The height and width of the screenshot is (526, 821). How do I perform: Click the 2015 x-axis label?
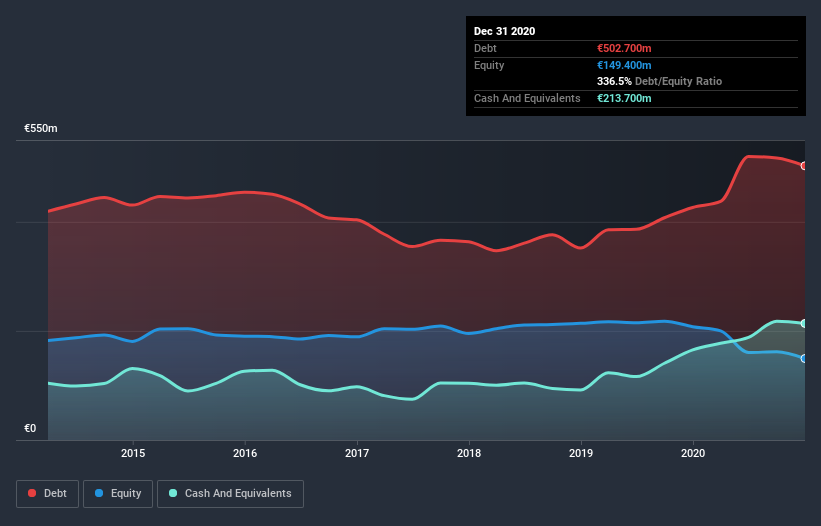pyautogui.click(x=133, y=453)
